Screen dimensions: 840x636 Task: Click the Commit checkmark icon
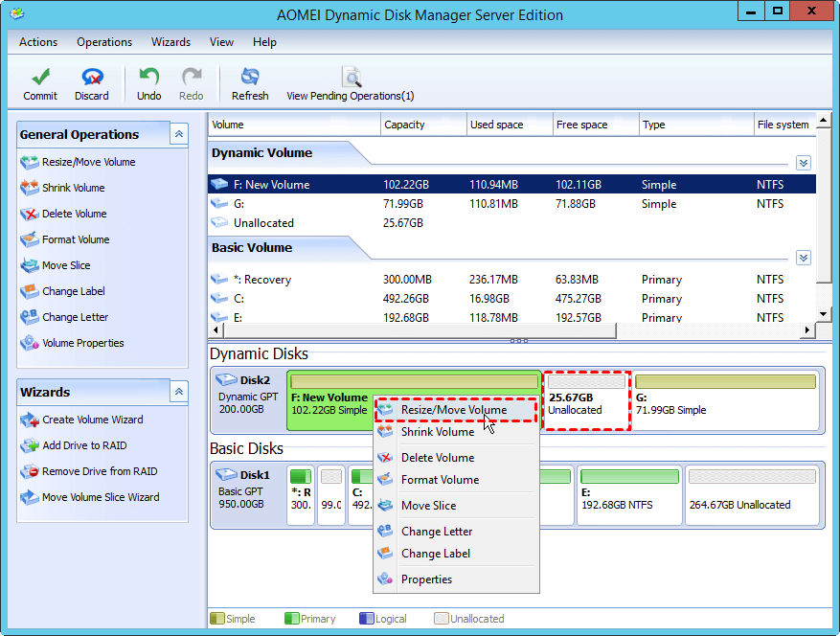(x=40, y=78)
